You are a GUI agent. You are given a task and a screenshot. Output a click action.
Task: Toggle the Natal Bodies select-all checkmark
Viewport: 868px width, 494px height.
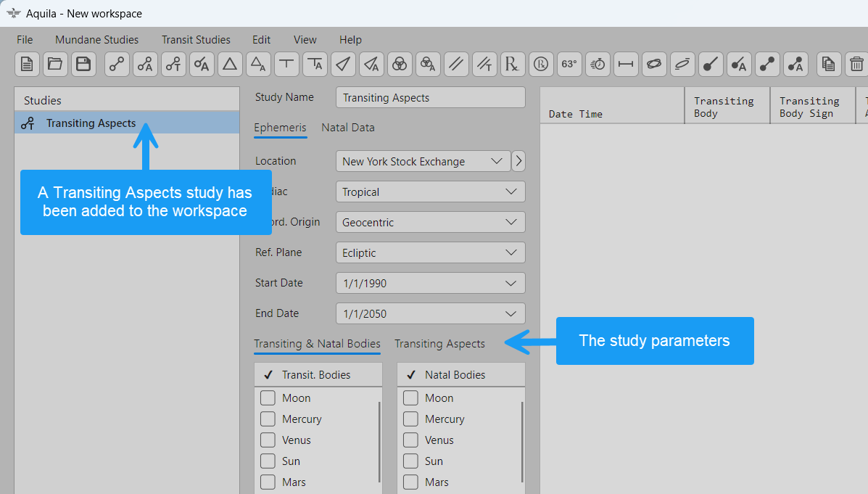click(411, 375)
